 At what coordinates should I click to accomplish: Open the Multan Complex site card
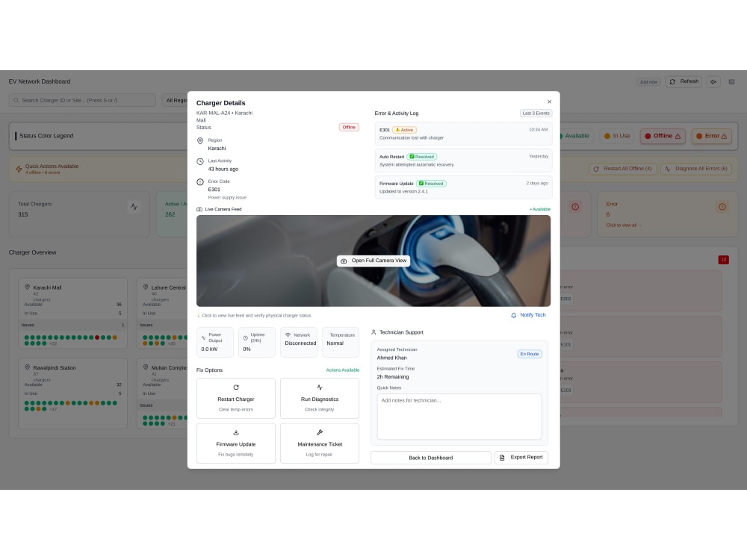[x=162, y=393]
